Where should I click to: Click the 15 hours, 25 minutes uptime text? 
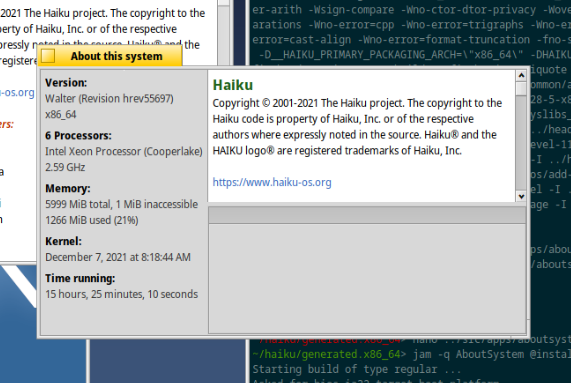tap(121, 294)
